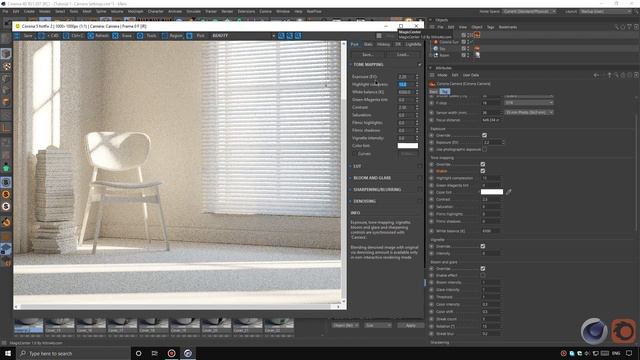
Task: Click the back arrow in Attributes panel
Action: click(596, 75)
